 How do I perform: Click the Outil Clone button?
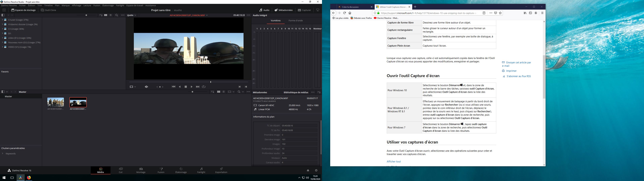tap(48, 10)
